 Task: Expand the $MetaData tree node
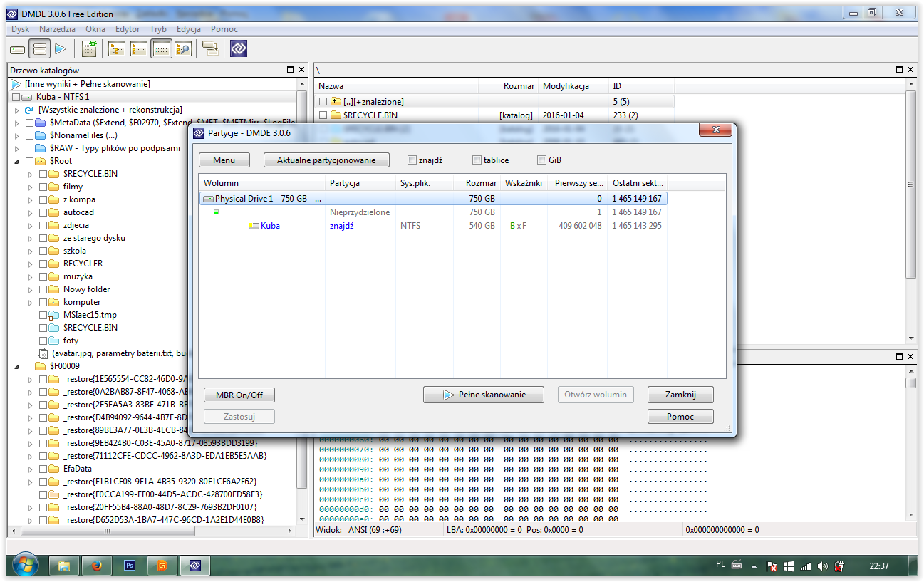(x=16, y=123)
